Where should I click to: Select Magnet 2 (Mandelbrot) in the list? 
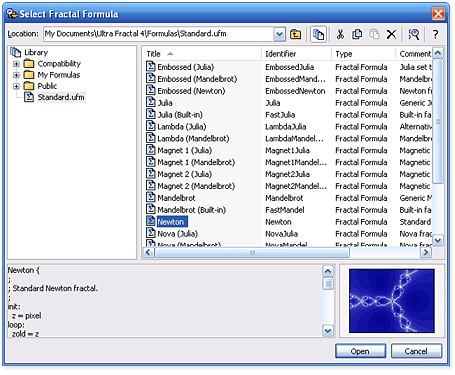196,186
